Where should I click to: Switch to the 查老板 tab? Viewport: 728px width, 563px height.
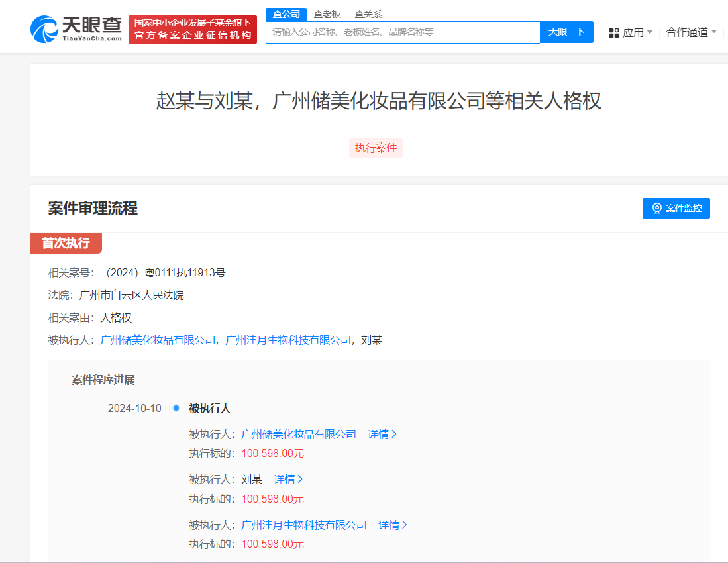click(x=327, y=15)
